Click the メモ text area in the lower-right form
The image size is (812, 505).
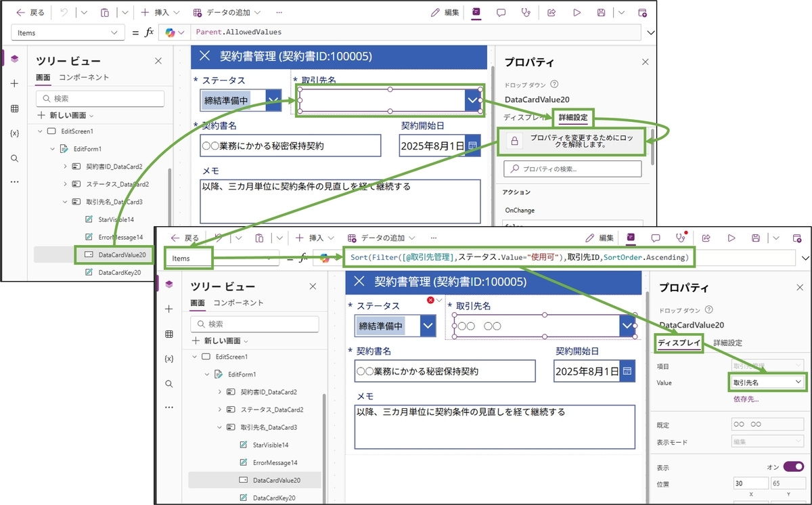point(495,426)
